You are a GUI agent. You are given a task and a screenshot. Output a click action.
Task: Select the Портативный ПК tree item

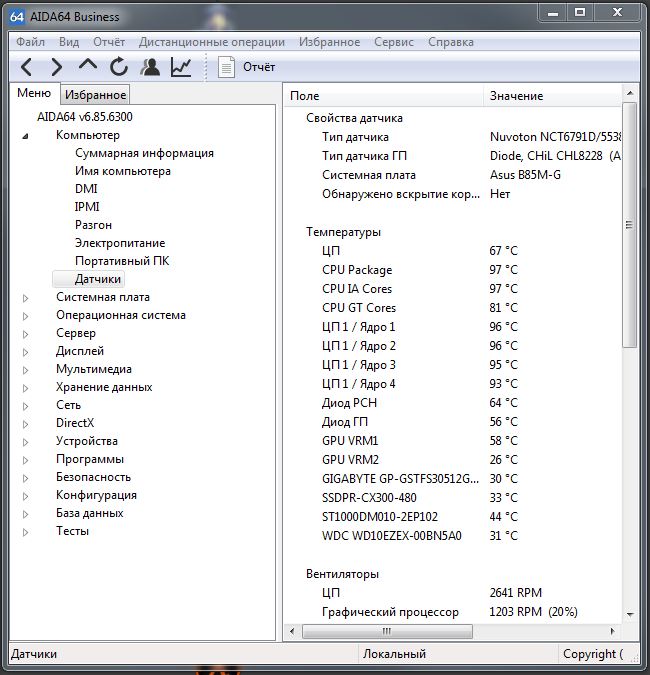(122, 261)
